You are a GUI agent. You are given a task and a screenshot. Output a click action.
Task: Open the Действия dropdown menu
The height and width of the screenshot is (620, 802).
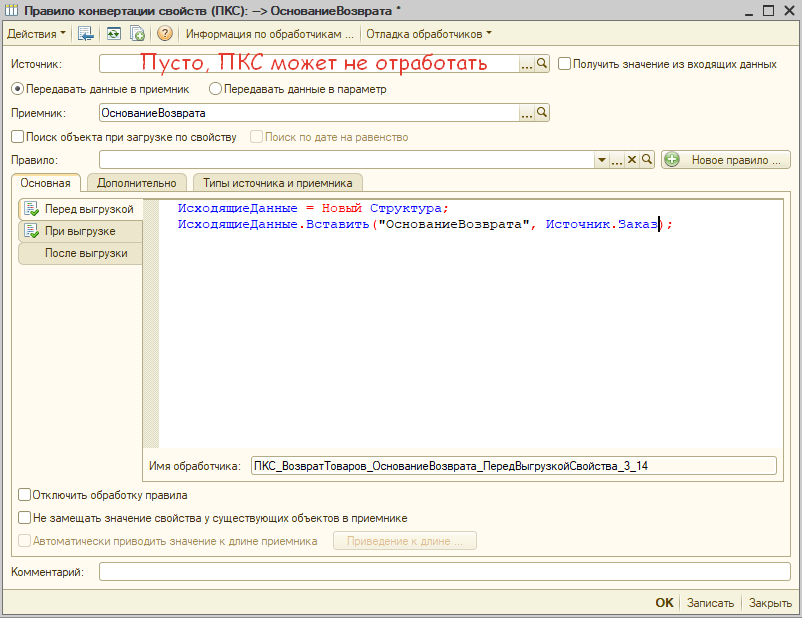(36, 34)
